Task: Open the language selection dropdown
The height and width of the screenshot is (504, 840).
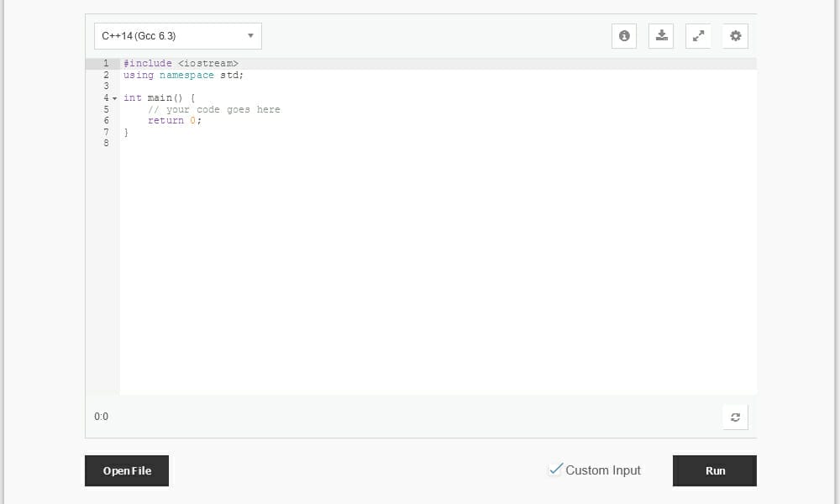Action: 250,35
